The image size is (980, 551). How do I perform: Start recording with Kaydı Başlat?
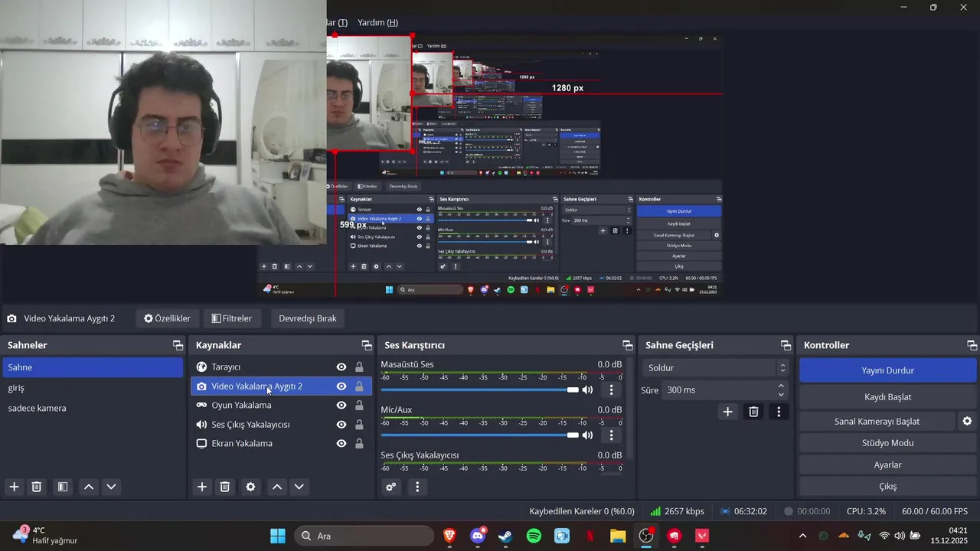[887, 397]
